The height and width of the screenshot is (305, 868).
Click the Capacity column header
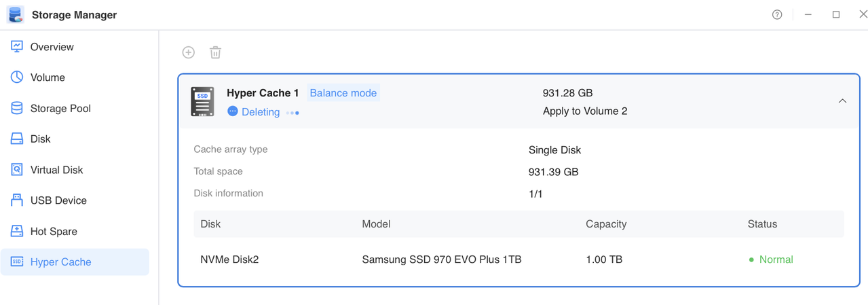pos(606,224)
